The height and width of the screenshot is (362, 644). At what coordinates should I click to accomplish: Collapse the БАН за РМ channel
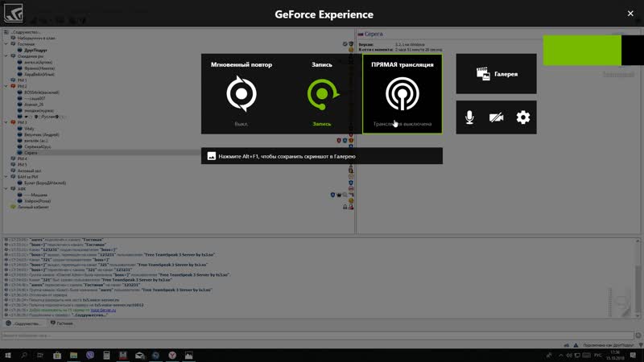click(6, 177)
